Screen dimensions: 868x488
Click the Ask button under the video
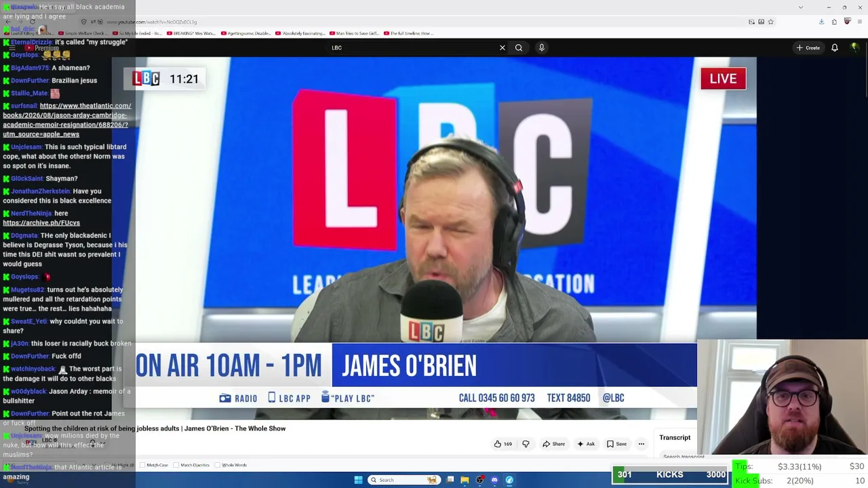(585, 444)
